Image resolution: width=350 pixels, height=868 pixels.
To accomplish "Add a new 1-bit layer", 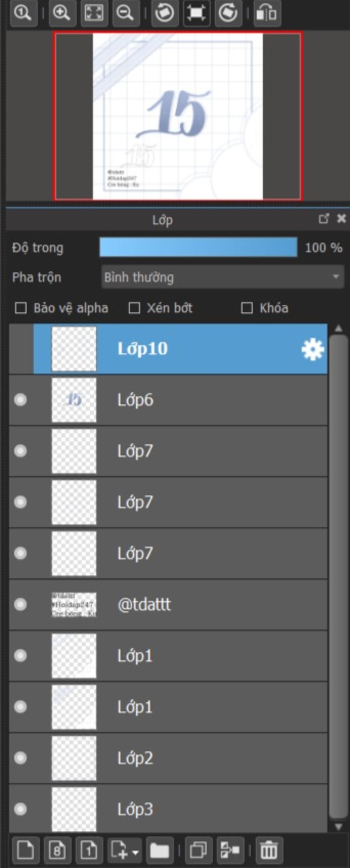I will (89, 850).
